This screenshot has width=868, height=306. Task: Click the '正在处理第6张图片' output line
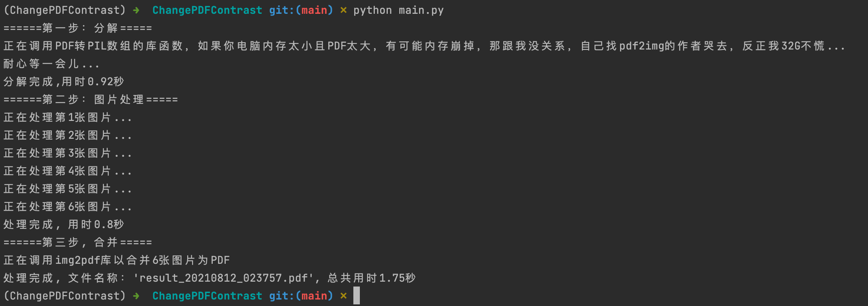tap(68, 207)
